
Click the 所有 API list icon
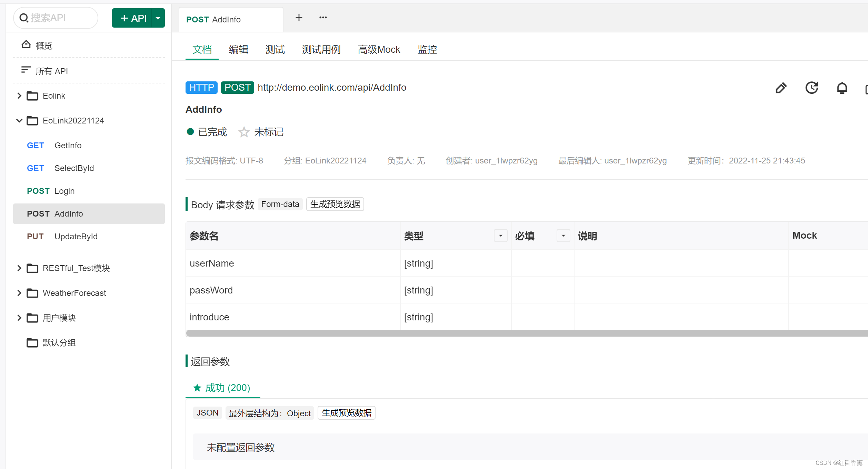click(x=26, y=70)
